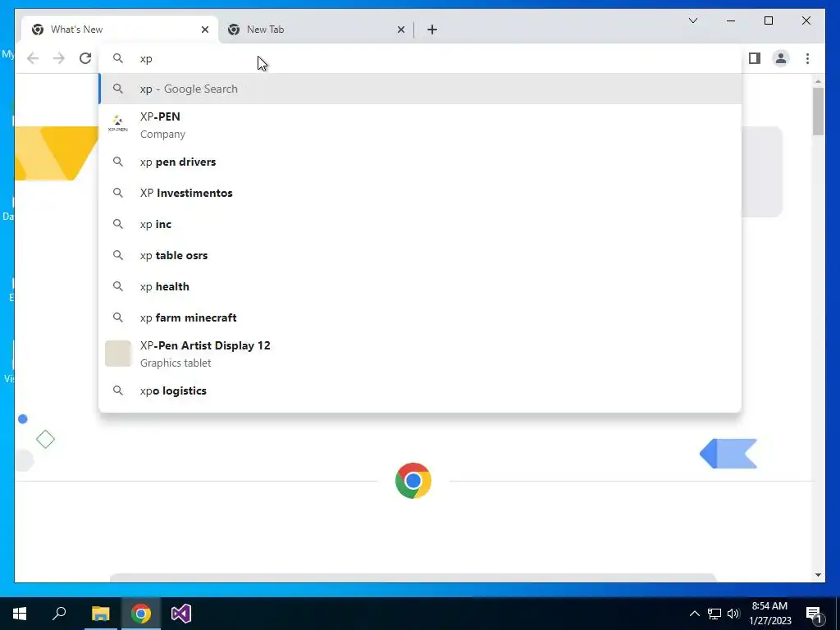The image size is (840, 630).
Task: Click the XP-Pen Artist Display thumbnail
Action: [118, 354]
